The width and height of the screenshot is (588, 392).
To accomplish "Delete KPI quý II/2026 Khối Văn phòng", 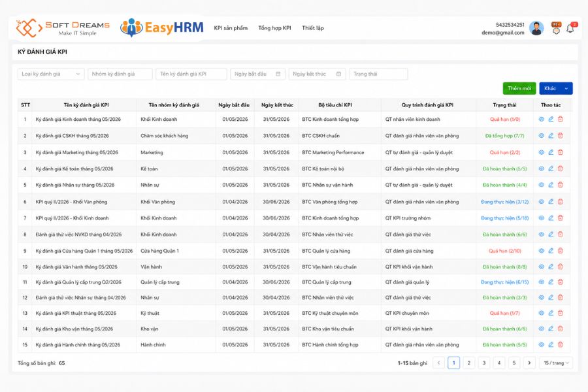I will coord(561,202).
